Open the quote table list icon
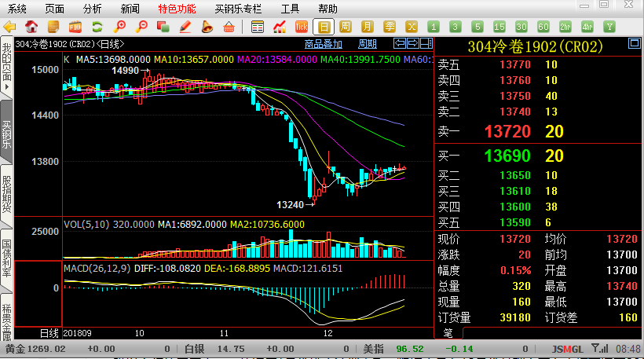The image size is (644, 359). coord(258,27)
